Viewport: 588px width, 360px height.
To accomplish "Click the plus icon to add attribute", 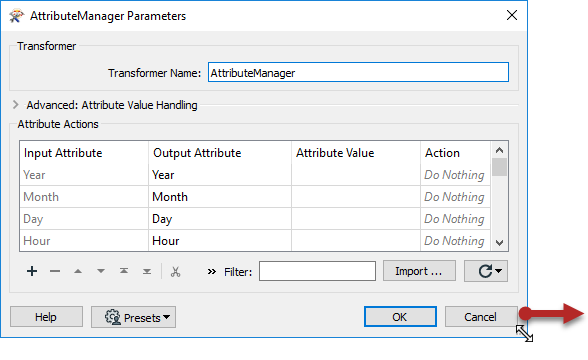I will 32,271.
